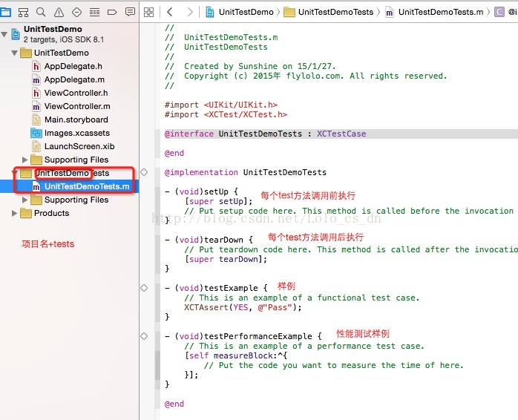Open the Report navigator speech-bubble icon
This screenshot has width=518, height=420.
click(x=130, y=12)
